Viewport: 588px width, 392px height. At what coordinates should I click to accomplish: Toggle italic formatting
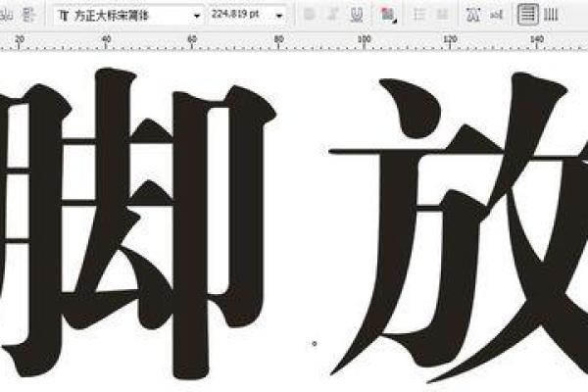[332, 15]
